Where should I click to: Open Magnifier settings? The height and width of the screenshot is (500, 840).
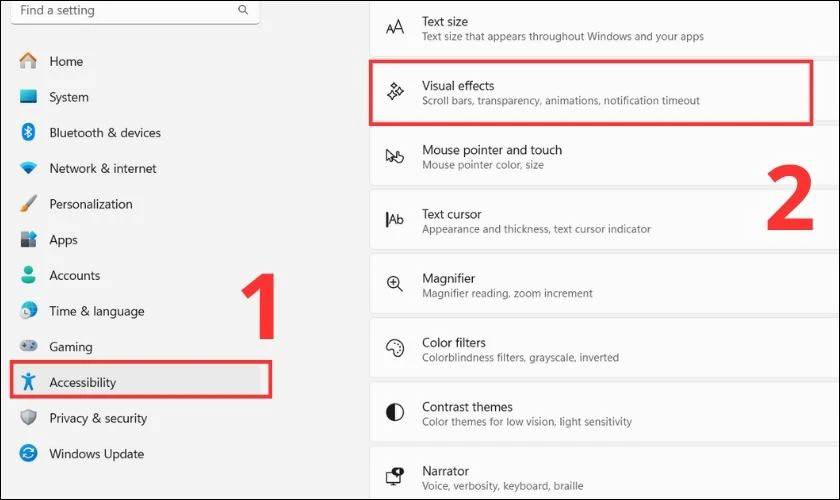tap(604, 285)
